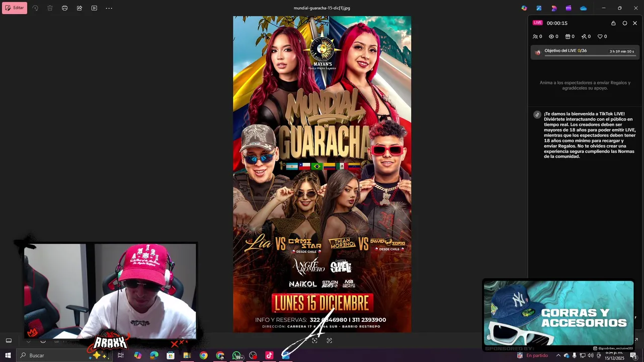
Task: Print the image via the printer icon
Action: click(64, 8)
